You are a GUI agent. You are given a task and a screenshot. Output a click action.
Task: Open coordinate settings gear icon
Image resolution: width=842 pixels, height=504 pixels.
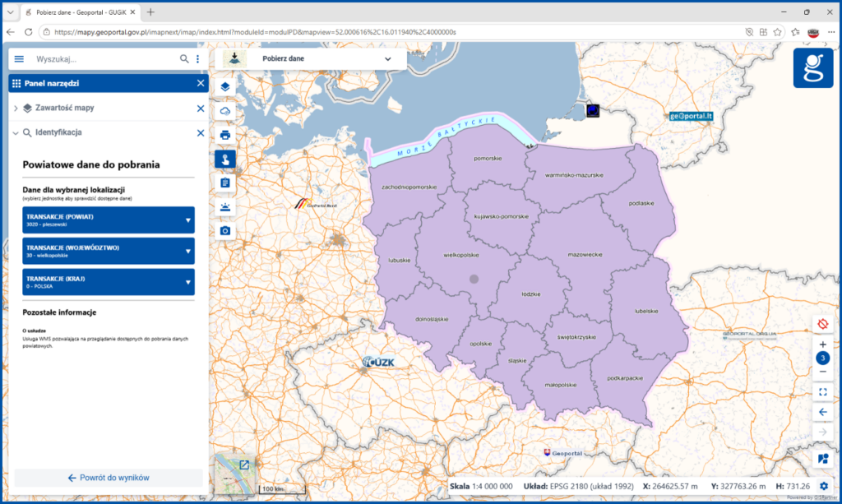coord(824,486)
